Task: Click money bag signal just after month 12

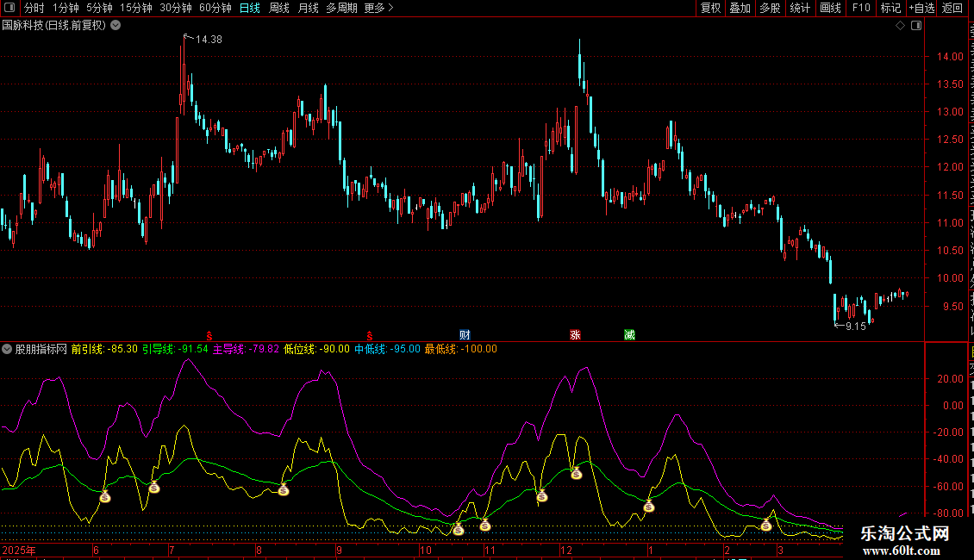Action: click(577, 474)
